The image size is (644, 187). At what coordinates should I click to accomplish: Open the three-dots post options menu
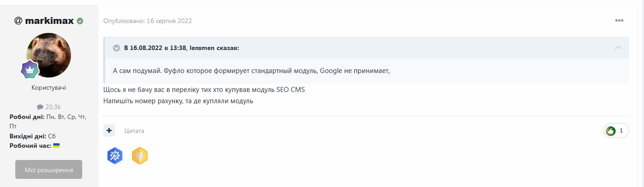(x=619, y=21)
